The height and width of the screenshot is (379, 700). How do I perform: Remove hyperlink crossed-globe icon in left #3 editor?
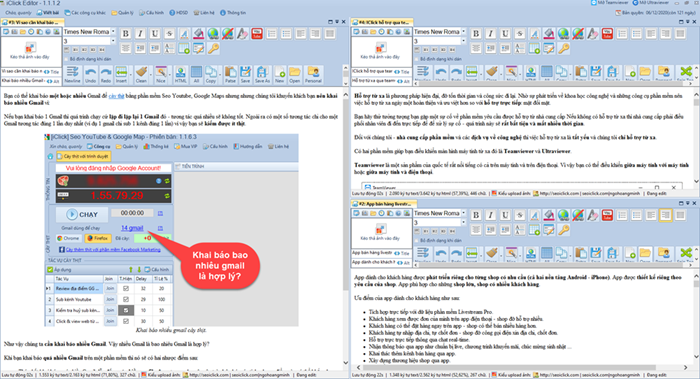227,34
